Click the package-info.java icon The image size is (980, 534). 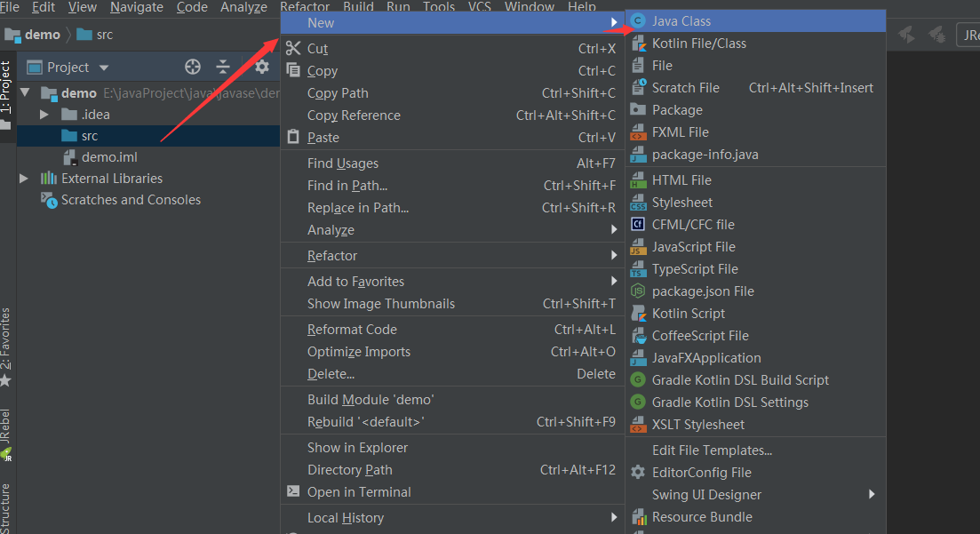(638, 155)
